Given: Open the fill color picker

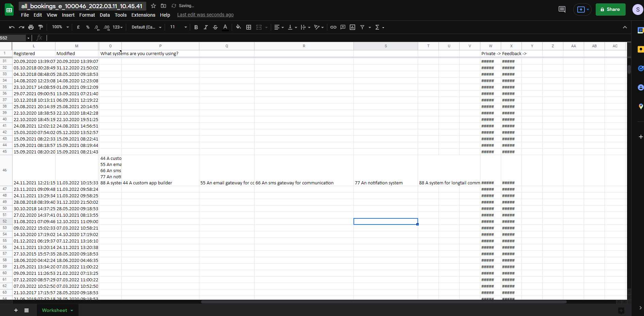Looking at the screenshot, I should tap(238, 27).
